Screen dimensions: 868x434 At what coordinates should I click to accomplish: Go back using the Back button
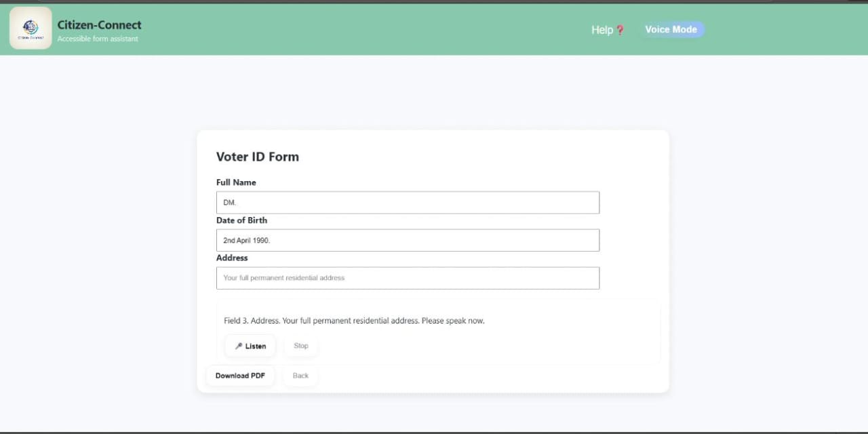click(x=300, y=376)
